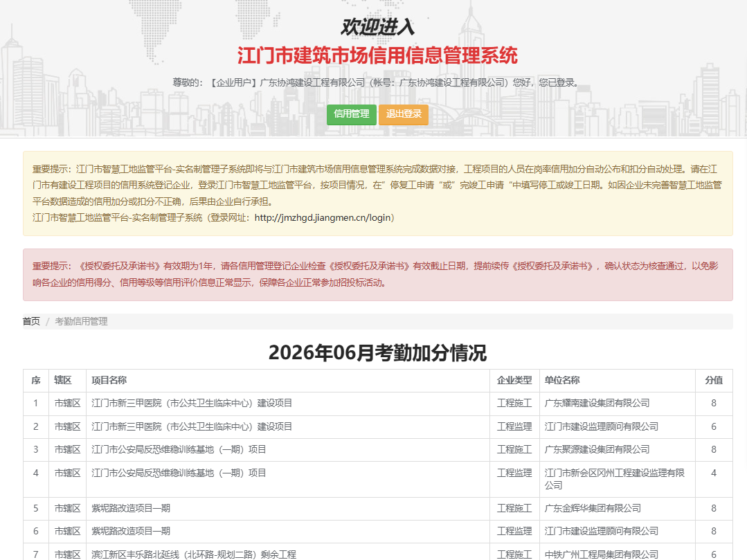Click the 序 column header
The image size is (747, 560).
tap(36, 381)
